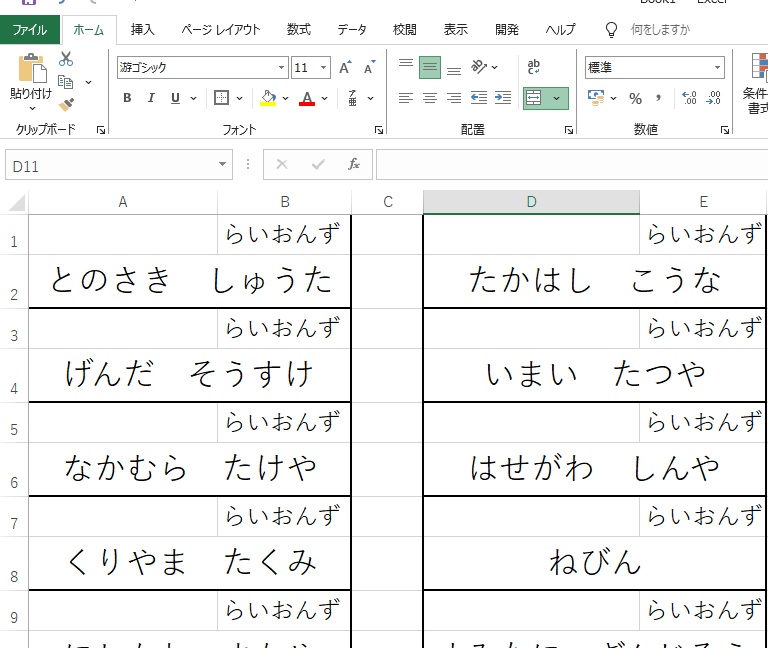Toggle align text left
768x648 pixels.
coord(406,98)
